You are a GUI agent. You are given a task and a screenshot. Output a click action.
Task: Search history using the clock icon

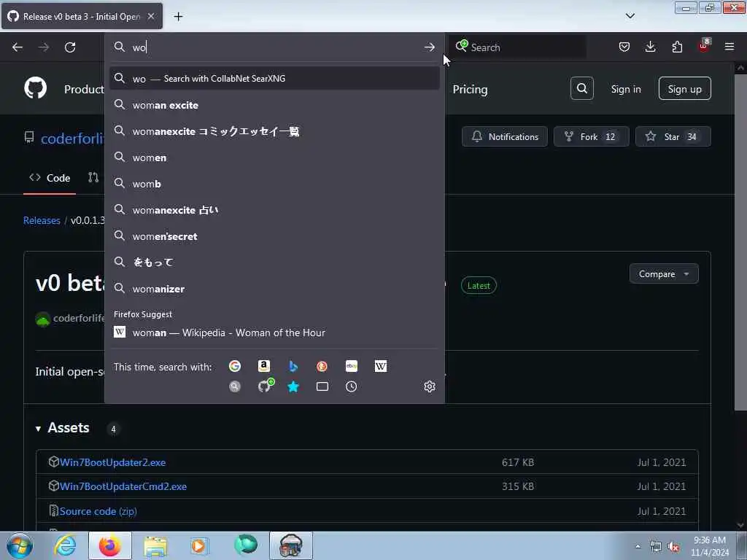click(x=351, y=386)
